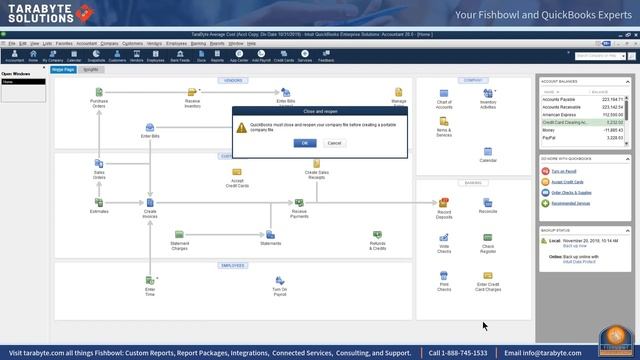Image resolution: width=640 pixels, height=360 pixels.
Task: Click the Recommended Services link
Action: [571, 203]
